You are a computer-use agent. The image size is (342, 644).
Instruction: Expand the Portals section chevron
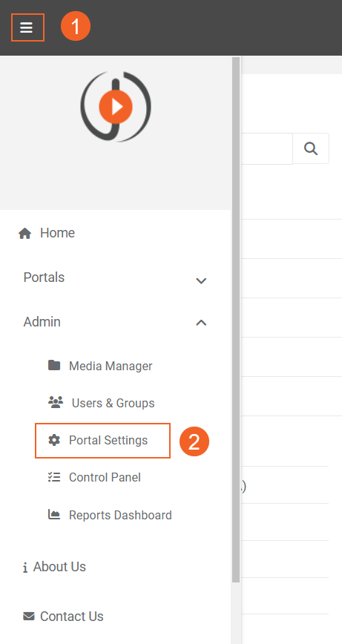201,281
